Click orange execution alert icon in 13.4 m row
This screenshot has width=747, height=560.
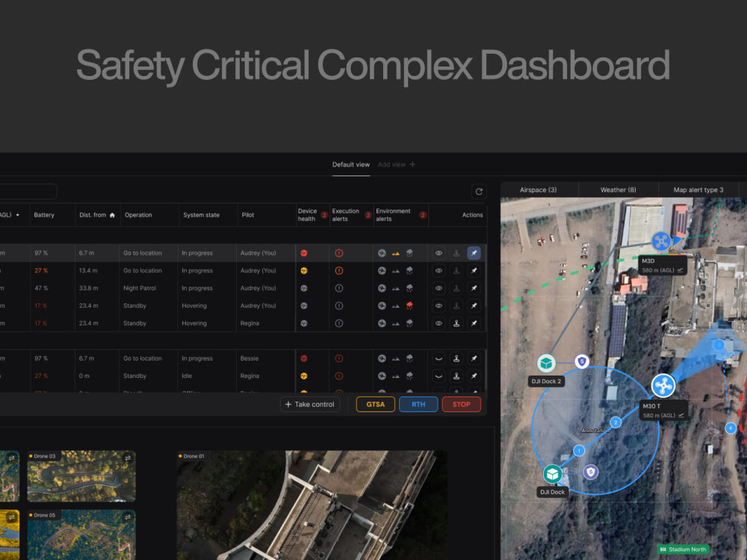339,271
